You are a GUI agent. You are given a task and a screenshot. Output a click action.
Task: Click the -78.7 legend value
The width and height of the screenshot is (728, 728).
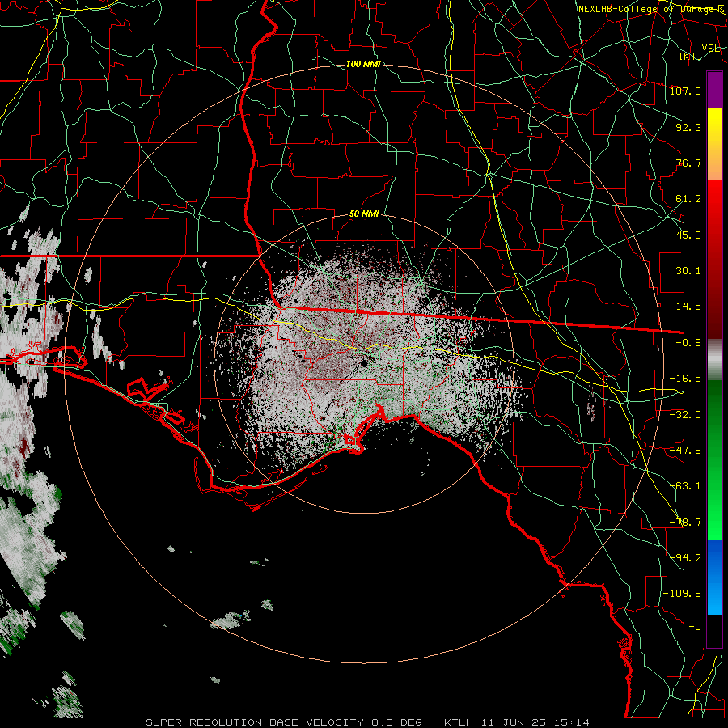point(685,523)
